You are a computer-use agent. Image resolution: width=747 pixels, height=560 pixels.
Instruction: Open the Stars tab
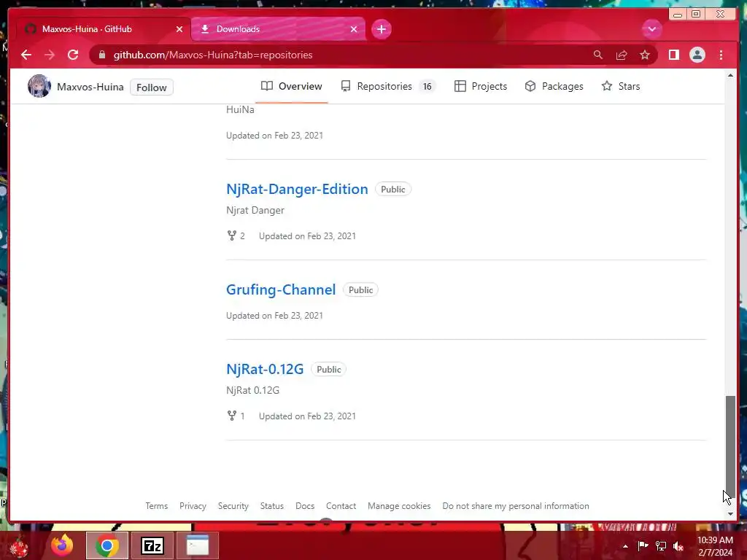(x=621, y=86)
